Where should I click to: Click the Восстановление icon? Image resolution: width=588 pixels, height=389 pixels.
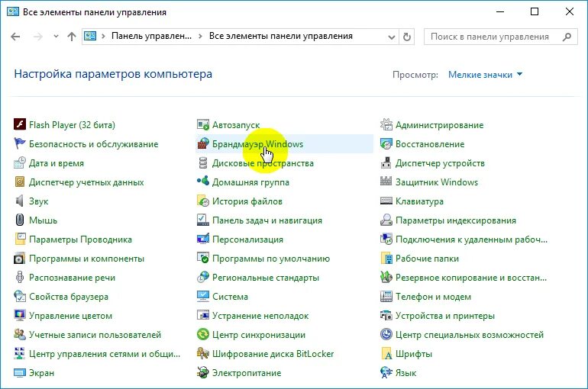point(386,143)
